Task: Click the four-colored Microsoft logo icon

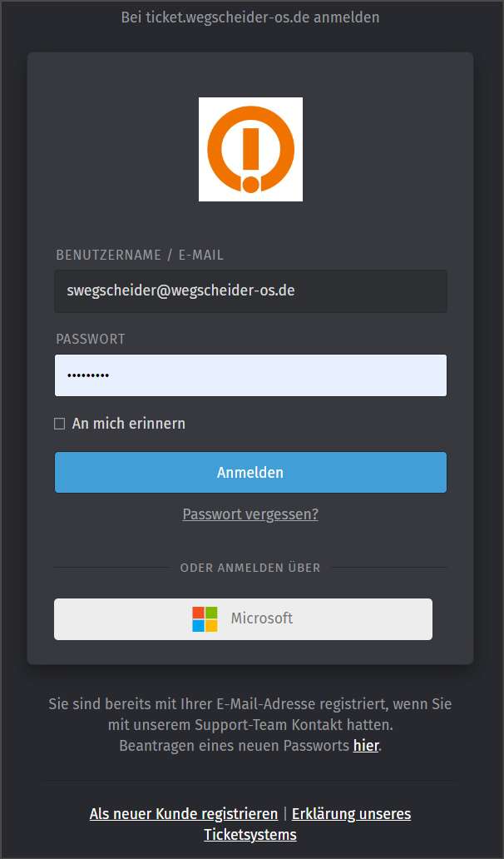Action: (205, 619)
